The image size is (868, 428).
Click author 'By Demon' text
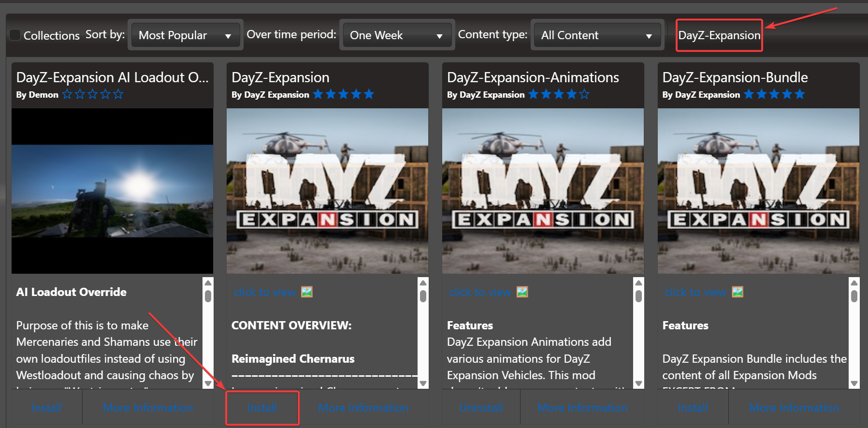click(37, 95)
